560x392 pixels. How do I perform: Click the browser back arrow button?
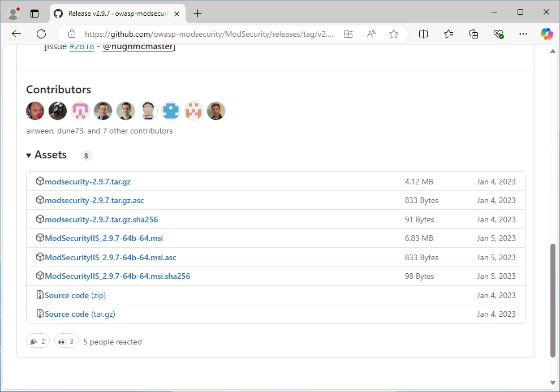[x=16, y=34]
